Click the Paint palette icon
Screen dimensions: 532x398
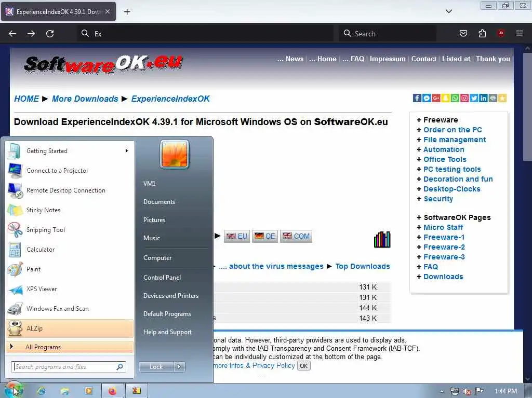coord(15,269)
